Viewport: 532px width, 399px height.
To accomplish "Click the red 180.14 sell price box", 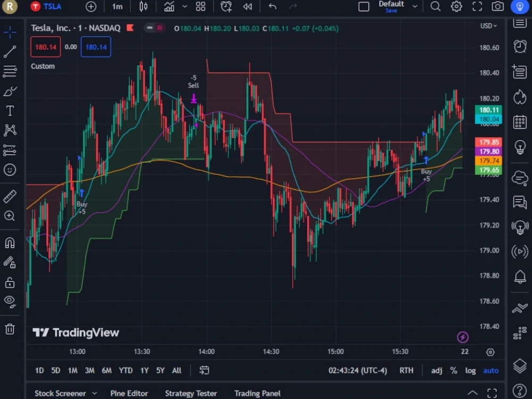I will coord(45,47).
